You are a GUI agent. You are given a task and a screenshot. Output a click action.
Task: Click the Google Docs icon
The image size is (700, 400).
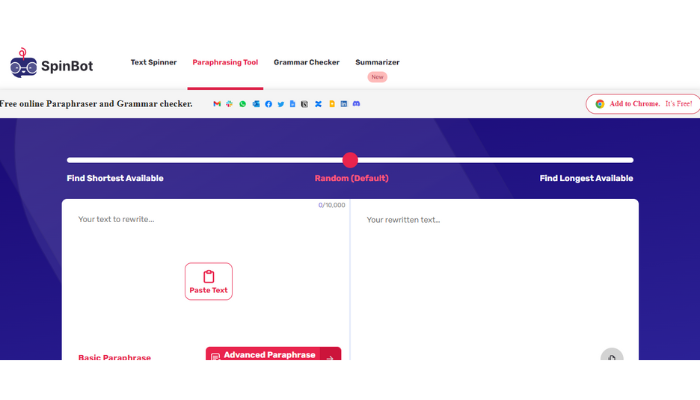tap(292, 104)
